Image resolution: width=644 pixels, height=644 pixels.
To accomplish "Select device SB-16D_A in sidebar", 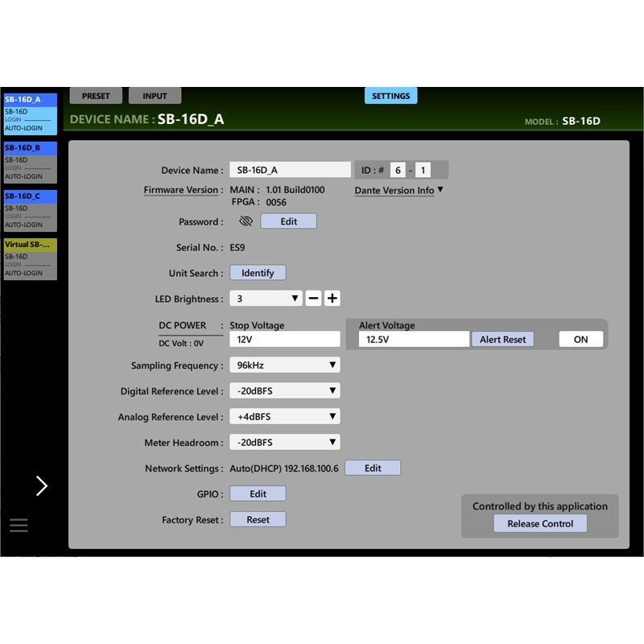I will pyautogui.click(x=31, y=114).
